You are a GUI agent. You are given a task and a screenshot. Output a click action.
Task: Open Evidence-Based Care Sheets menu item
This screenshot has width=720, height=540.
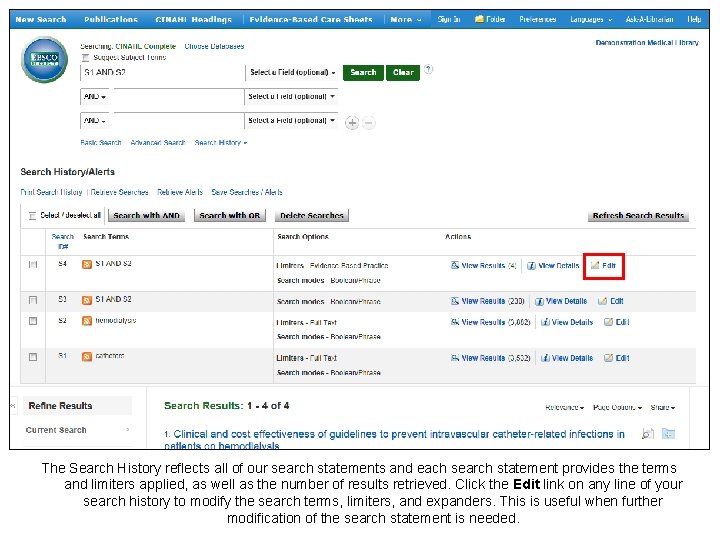click(311, 19)
